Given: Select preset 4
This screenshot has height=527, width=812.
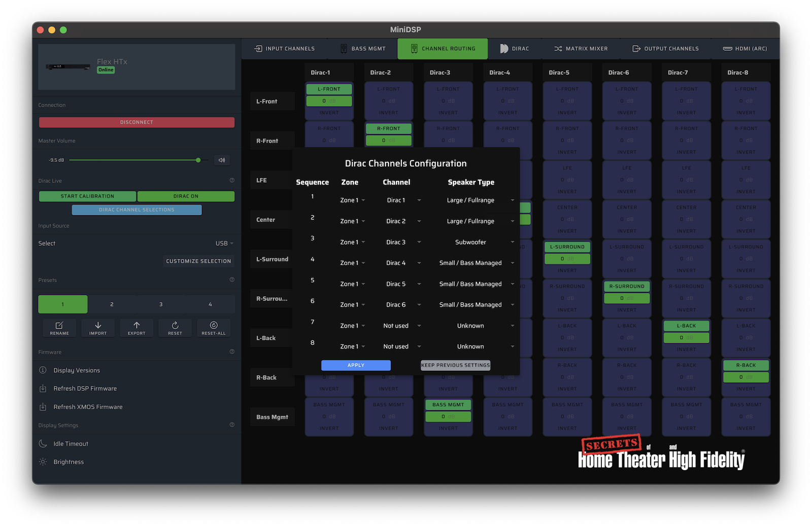Looking at the screenshot, I should point(210,304).
